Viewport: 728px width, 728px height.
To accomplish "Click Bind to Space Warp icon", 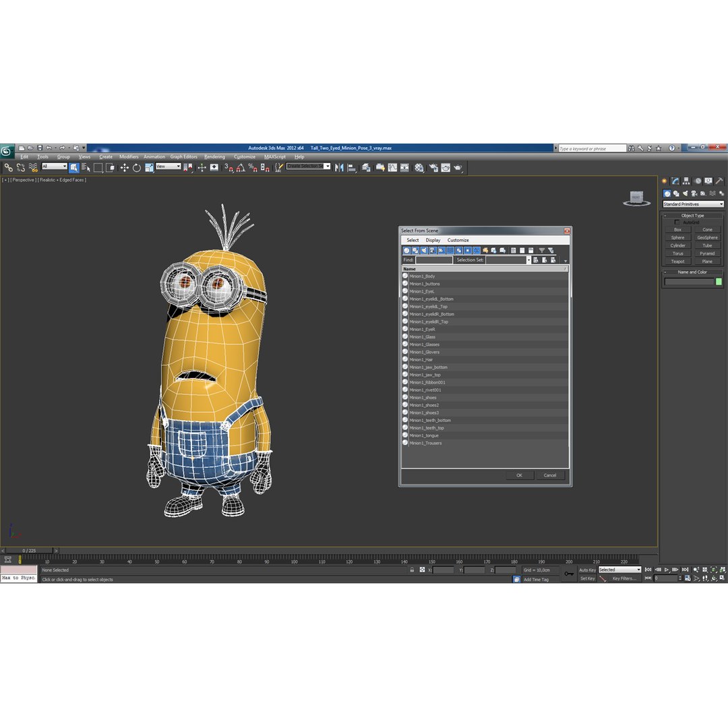I will click(x=33, y=168).
